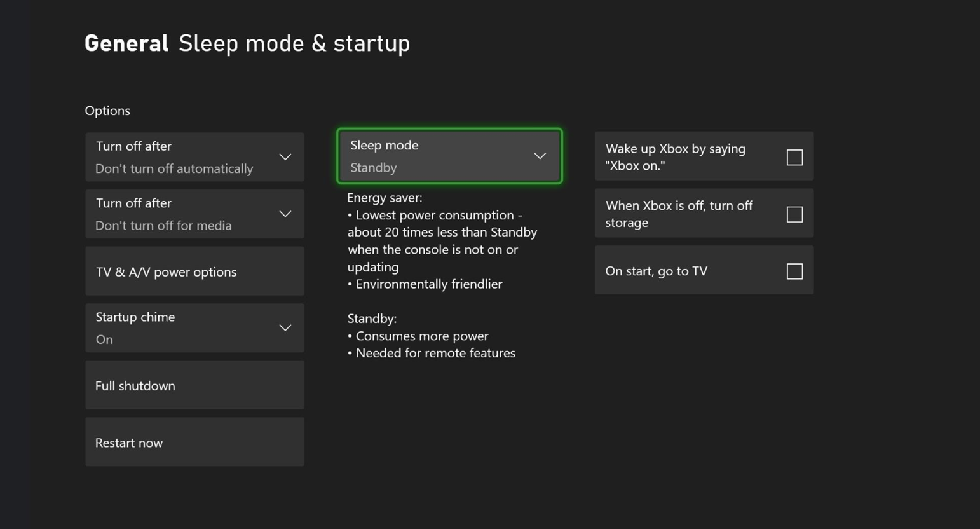
Task: Click the 'Environmentally friendlier' bullet text
Action: coord(429,284)
